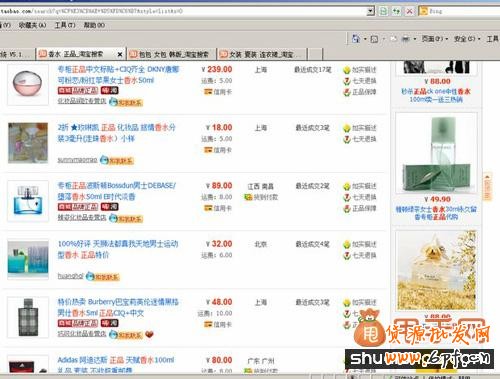Image resolution: width=500 pixels, height=379 pixels.
Task: Click the taobao.com URL address field
Action: coord(183,11)
